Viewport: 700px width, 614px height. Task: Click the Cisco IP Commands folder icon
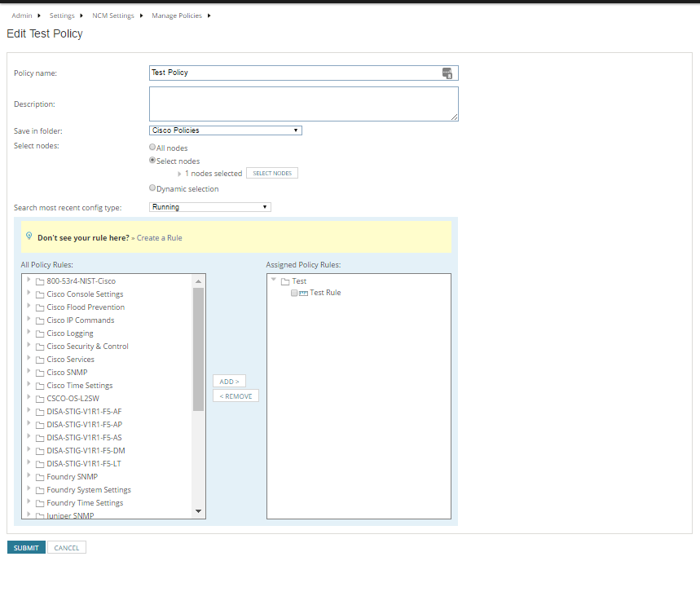[40, 320]
